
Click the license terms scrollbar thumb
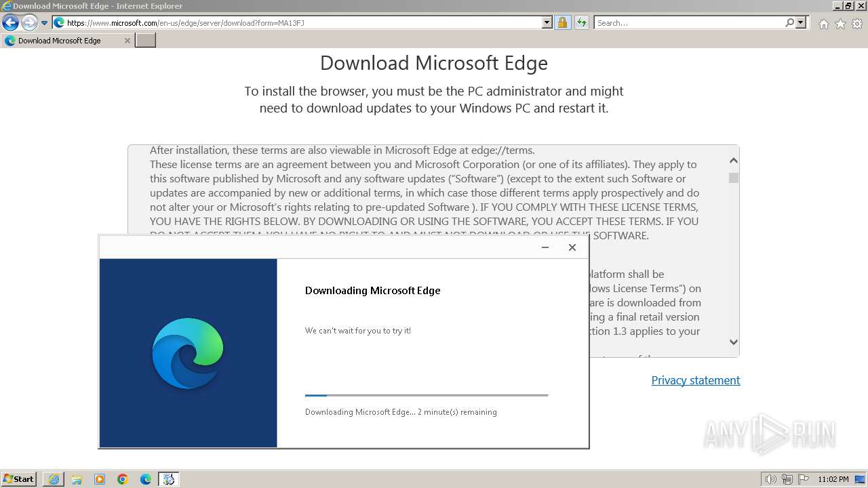point(733,178)
